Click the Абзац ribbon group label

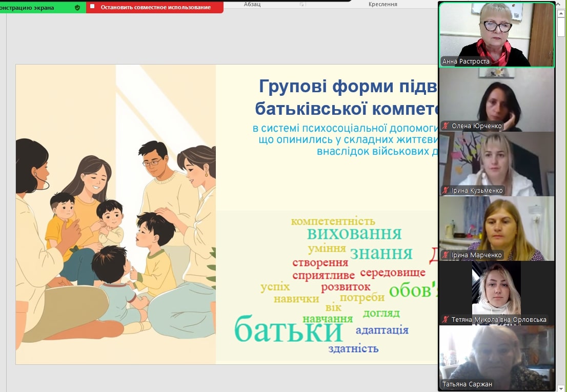click(252, 4)
